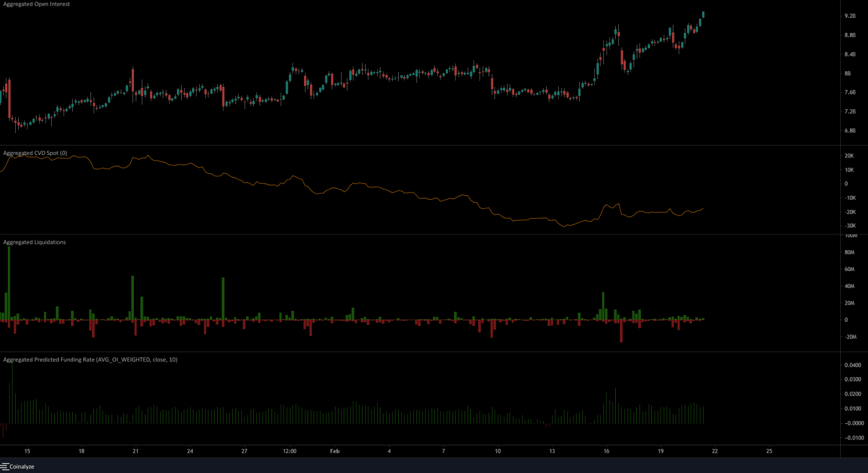Click the 8.8B open interest axis label
The width and height of the screenshot is (868, 473).
[850, 36]
